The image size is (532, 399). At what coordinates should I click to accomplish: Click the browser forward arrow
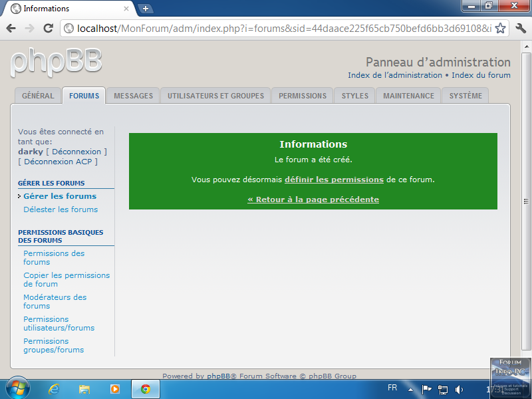[29, 28]
